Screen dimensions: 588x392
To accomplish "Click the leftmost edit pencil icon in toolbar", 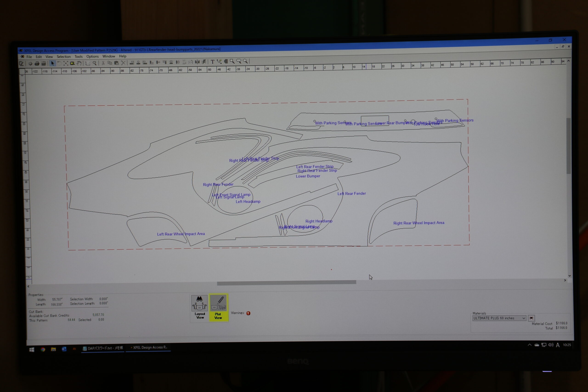I will pyautogui.click(x=22, y=64).
